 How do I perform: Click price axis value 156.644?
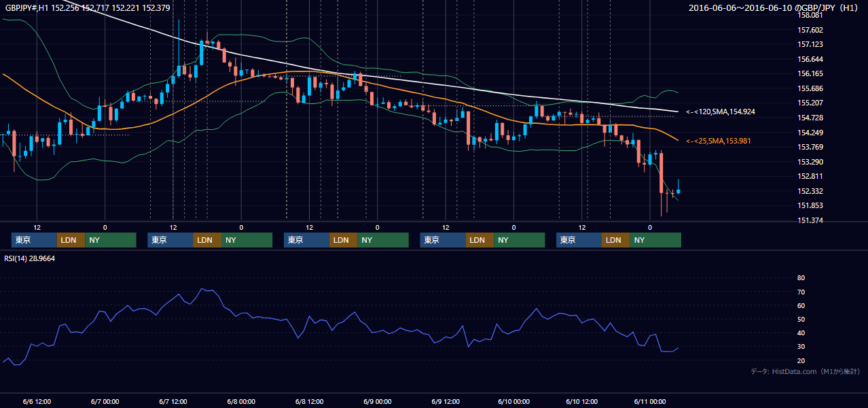pos(810,59)
